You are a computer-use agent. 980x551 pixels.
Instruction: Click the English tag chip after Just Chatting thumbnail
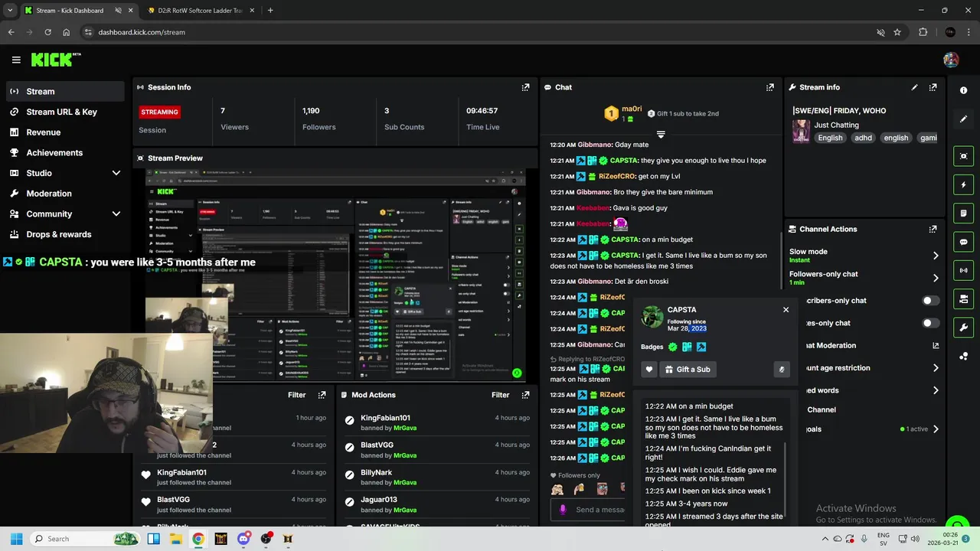[x=830, y=138]
